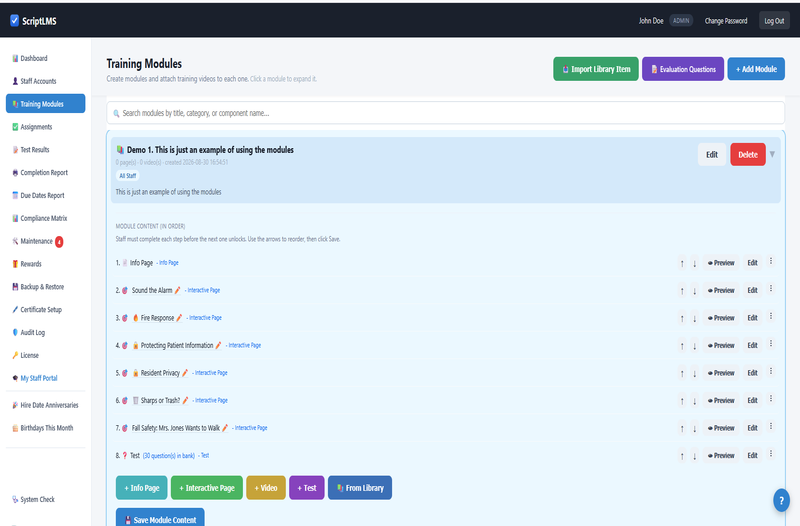
Task: Open more options for Test row
Action: tap(771, 454)
